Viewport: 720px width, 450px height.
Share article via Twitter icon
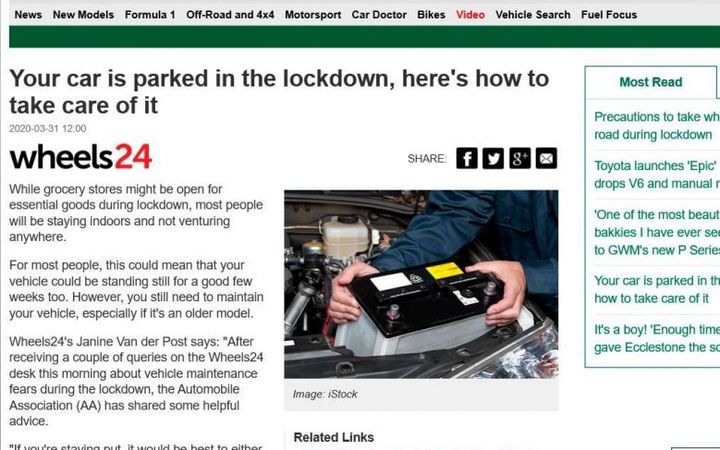point(493,158)
